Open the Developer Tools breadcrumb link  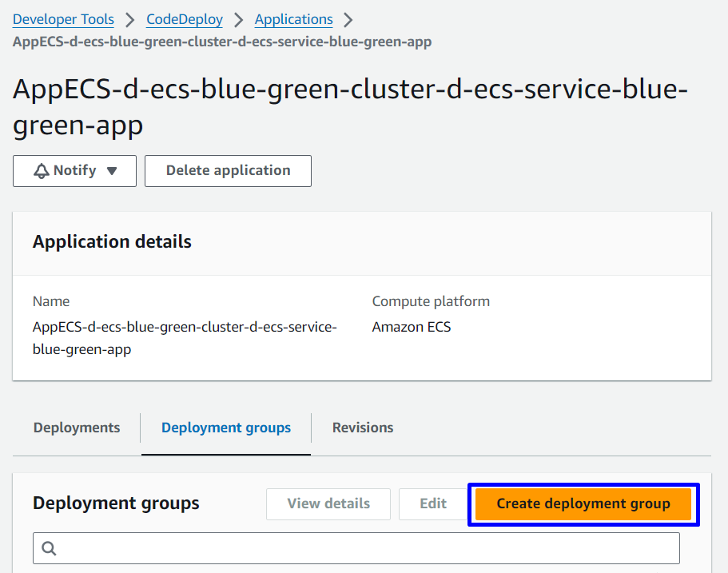tap(63, 19)
